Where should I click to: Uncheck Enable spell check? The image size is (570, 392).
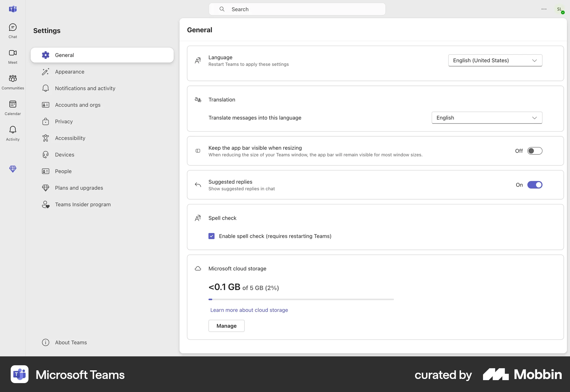211,236
